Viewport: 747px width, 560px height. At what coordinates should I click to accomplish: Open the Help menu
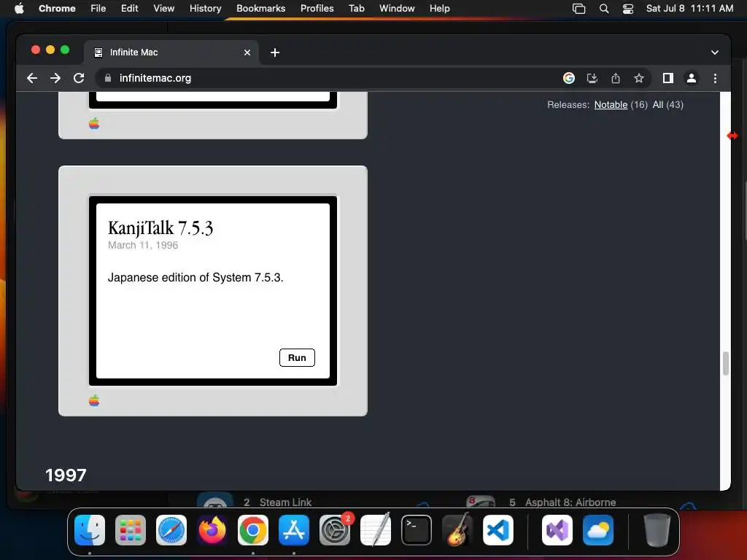pos(439,9)
